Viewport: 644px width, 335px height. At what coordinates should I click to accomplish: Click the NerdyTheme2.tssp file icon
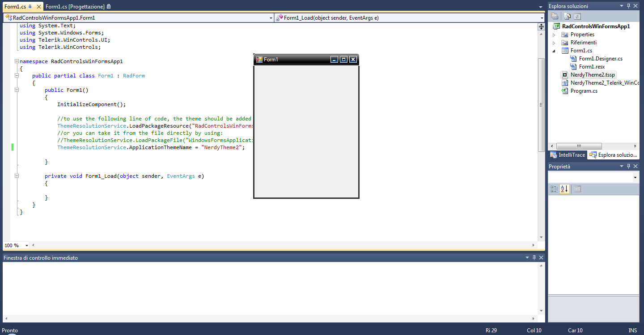click(565, 75)
